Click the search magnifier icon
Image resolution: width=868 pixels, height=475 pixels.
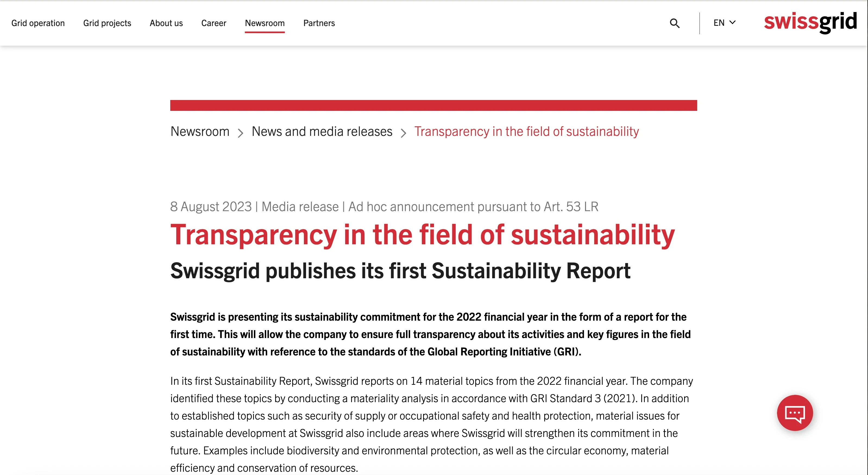coord(674,23)
